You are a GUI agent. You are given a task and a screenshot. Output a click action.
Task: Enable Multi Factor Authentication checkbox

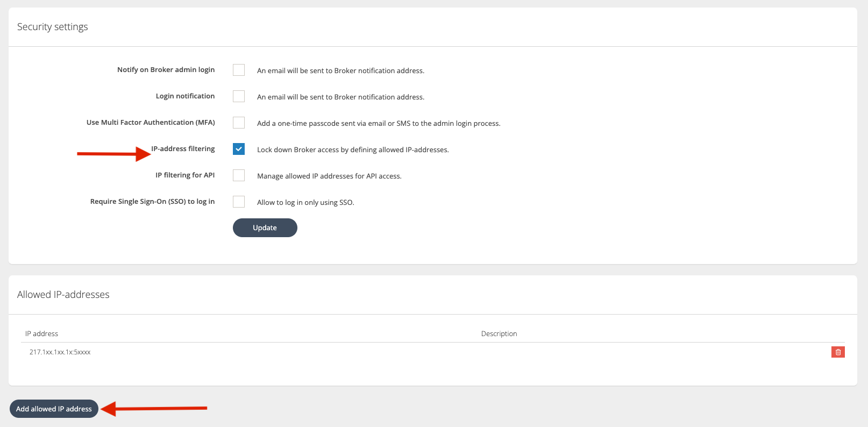(239, 123)
